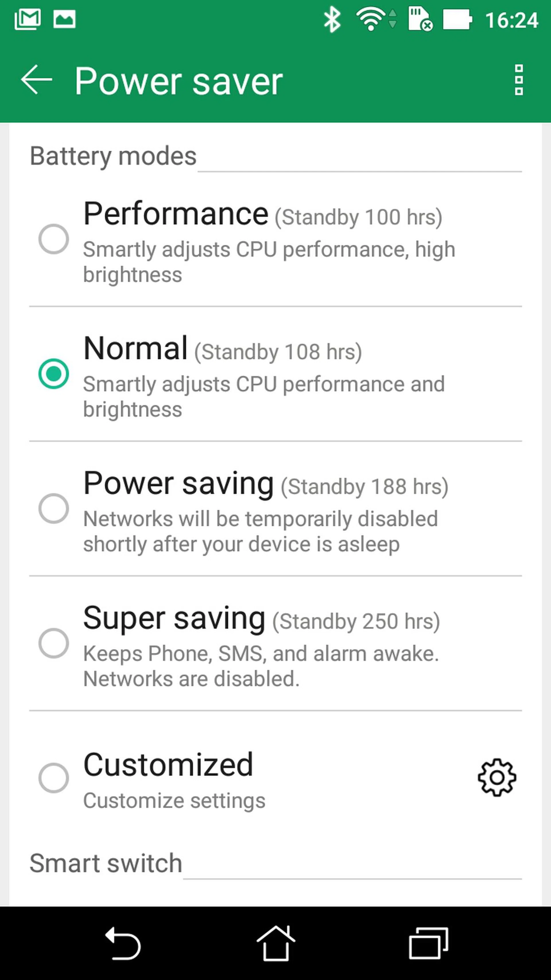Open Customized mode gear settings

497,777
